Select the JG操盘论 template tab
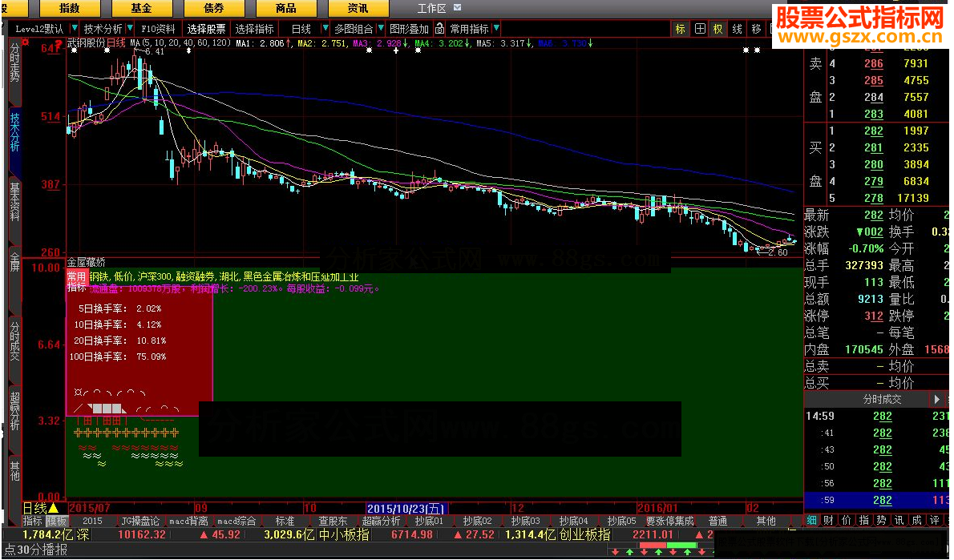This screenshot has height=560, width=954. pyautogui.click(x=140, y=521)
